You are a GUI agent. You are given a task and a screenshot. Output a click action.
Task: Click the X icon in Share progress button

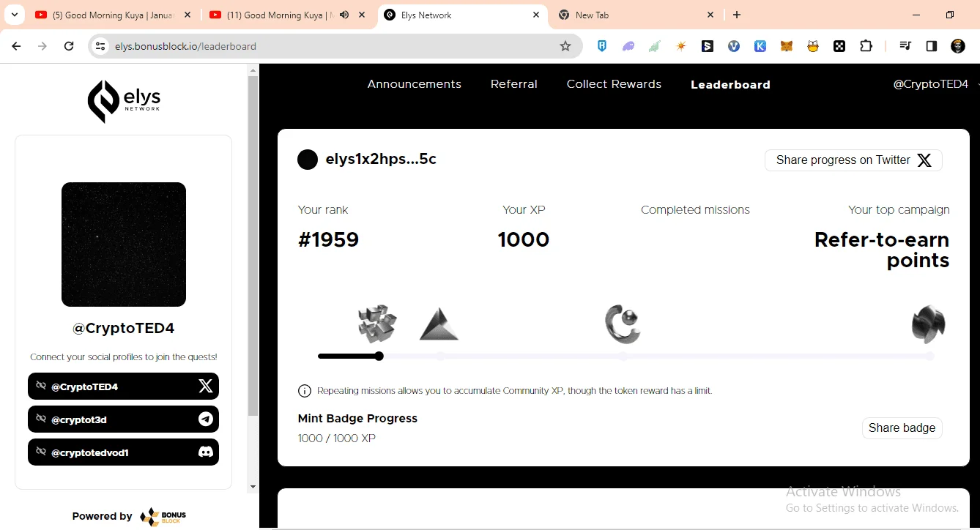[924, 160]
